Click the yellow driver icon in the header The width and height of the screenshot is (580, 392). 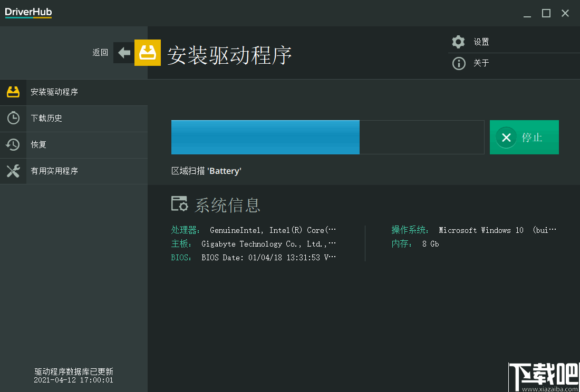pos(148,53)
